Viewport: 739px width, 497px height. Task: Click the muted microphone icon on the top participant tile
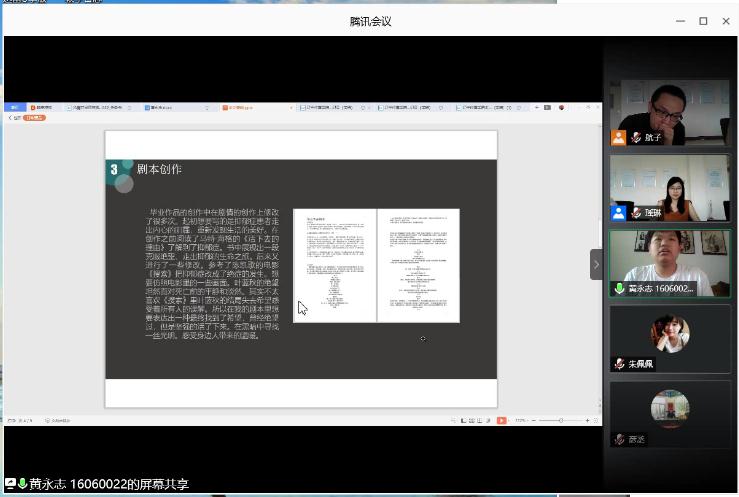point(636,138)
